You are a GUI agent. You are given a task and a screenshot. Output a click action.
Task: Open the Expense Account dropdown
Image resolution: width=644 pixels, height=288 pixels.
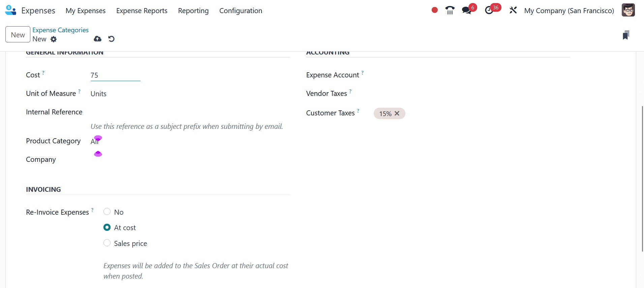point(472,75)
